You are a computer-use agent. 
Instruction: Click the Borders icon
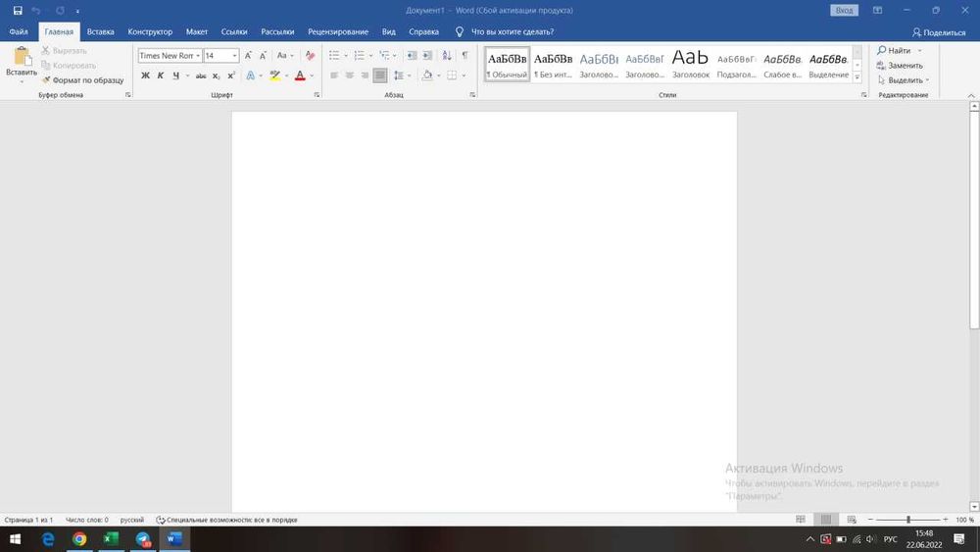coord(452,75)
